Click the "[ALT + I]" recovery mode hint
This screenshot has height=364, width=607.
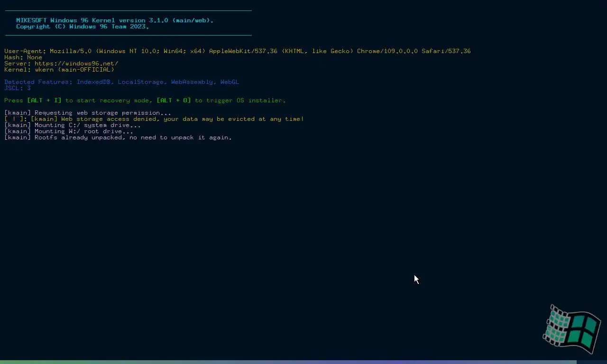(44, 100)
